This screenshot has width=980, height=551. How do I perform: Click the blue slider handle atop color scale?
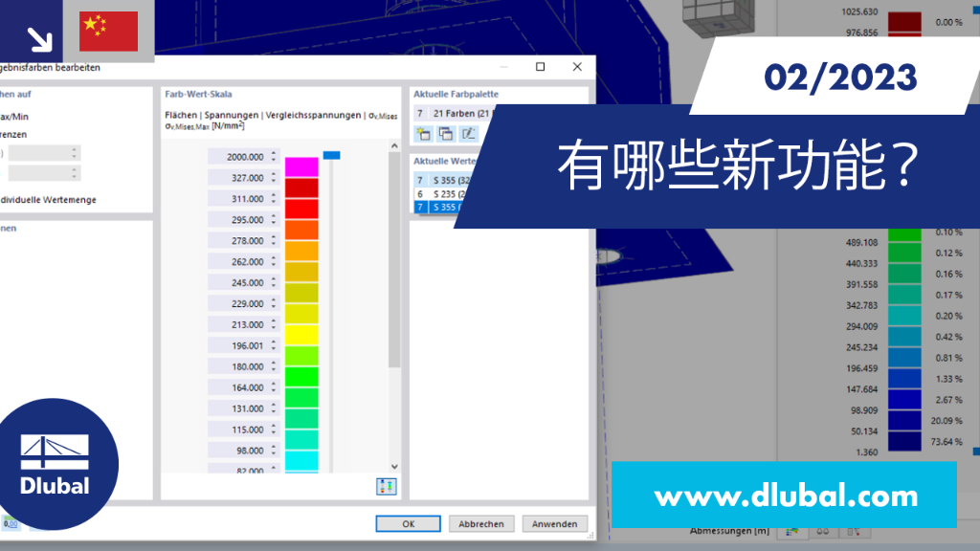tap(332, 155)
